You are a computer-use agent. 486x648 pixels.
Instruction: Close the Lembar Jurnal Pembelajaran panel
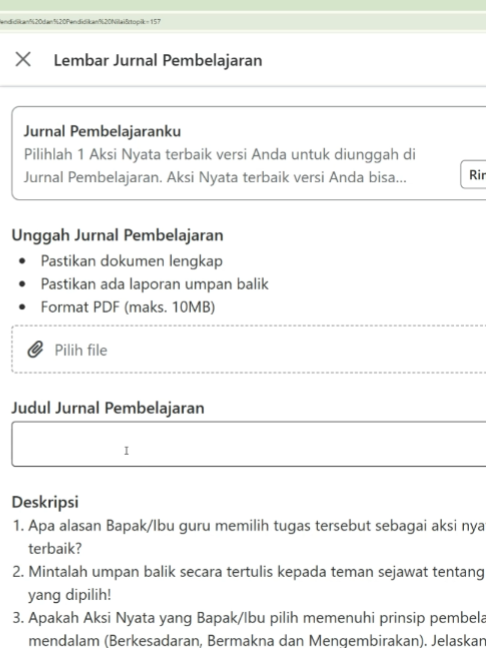point(23,59)
